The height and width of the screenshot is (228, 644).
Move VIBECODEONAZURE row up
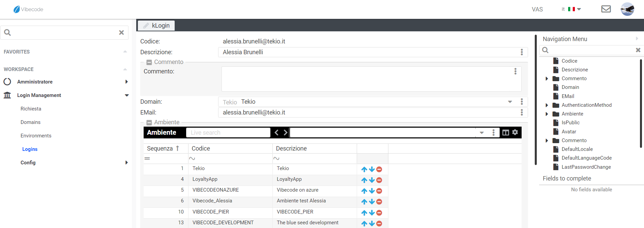pyautogui.click(x=364, y=191)
